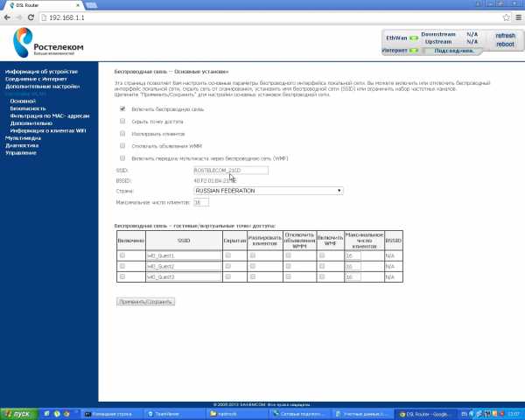Open 'Управление' menu item
Screen dimensions: 525x420
click(x=21, y=153)
